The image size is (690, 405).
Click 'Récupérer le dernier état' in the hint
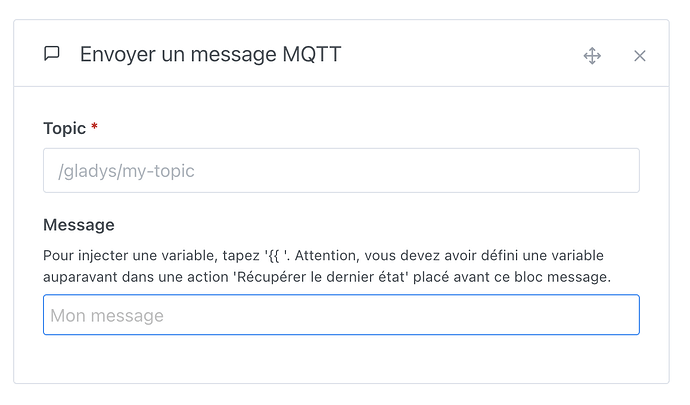tap(321, 276)
